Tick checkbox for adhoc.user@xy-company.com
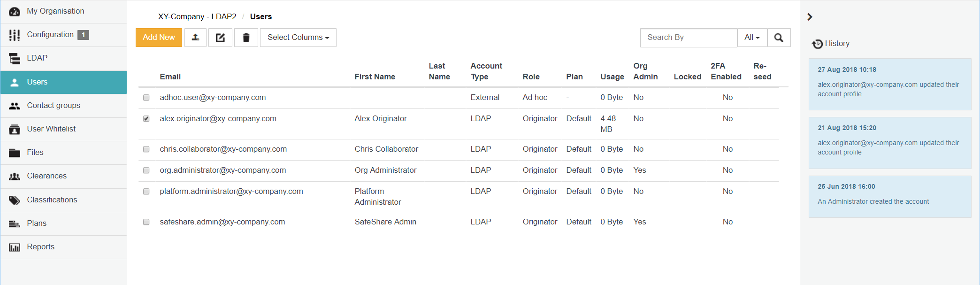980x285 pixels. [146, 98]
